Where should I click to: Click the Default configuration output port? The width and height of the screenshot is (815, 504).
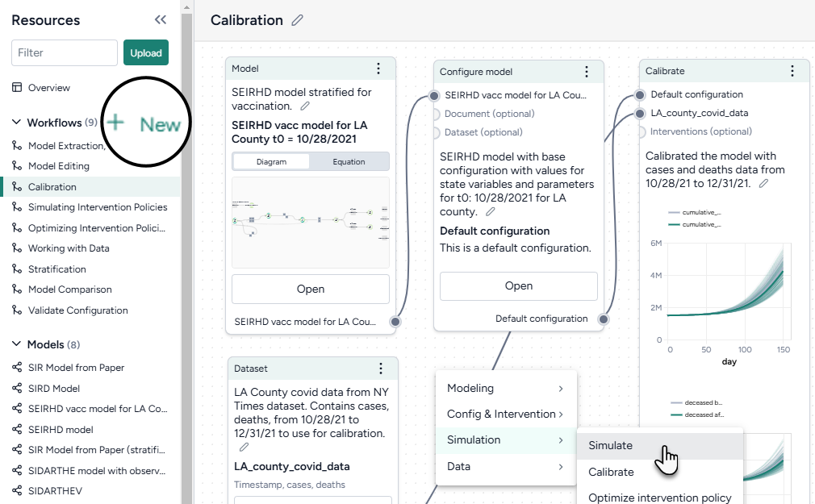604,319
